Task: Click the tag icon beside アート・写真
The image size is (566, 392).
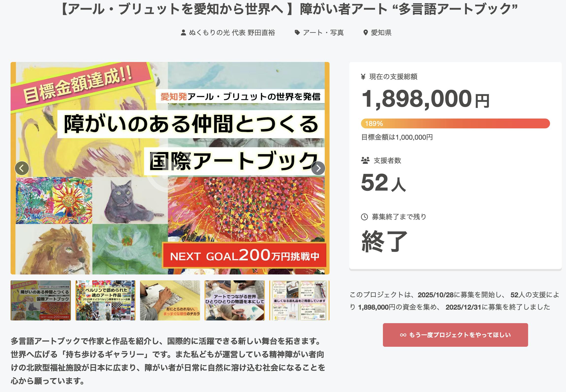Action: pos(297,32)
